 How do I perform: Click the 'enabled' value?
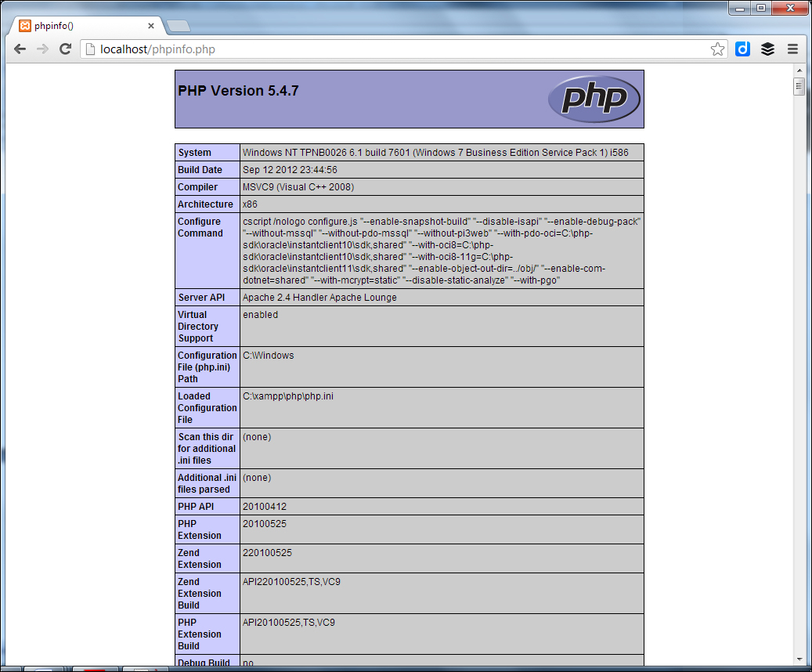261,315
